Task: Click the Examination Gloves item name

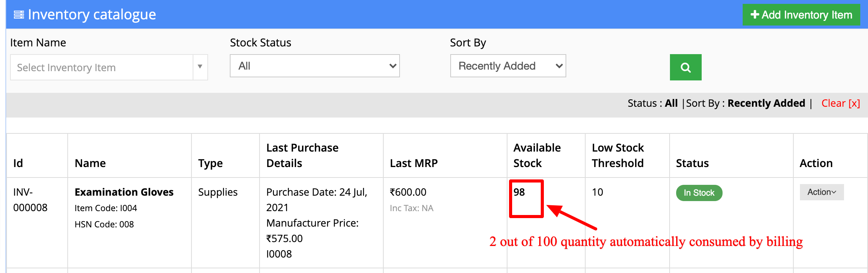Action: pyautogui.click(x=124, y=192)
